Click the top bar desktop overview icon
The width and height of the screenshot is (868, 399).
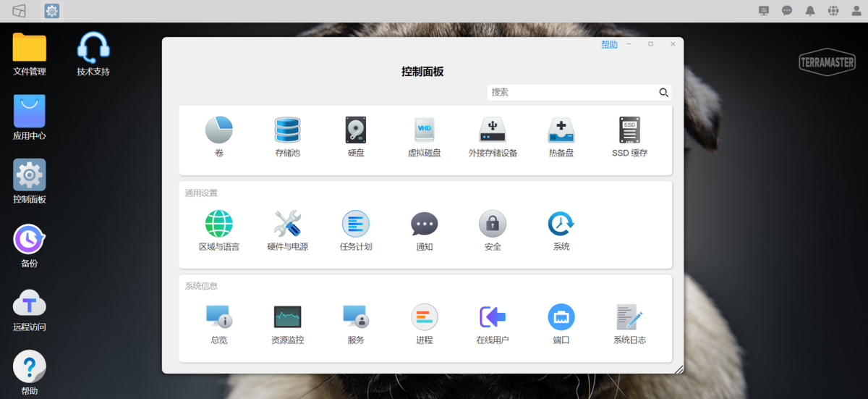coord(20,11)
